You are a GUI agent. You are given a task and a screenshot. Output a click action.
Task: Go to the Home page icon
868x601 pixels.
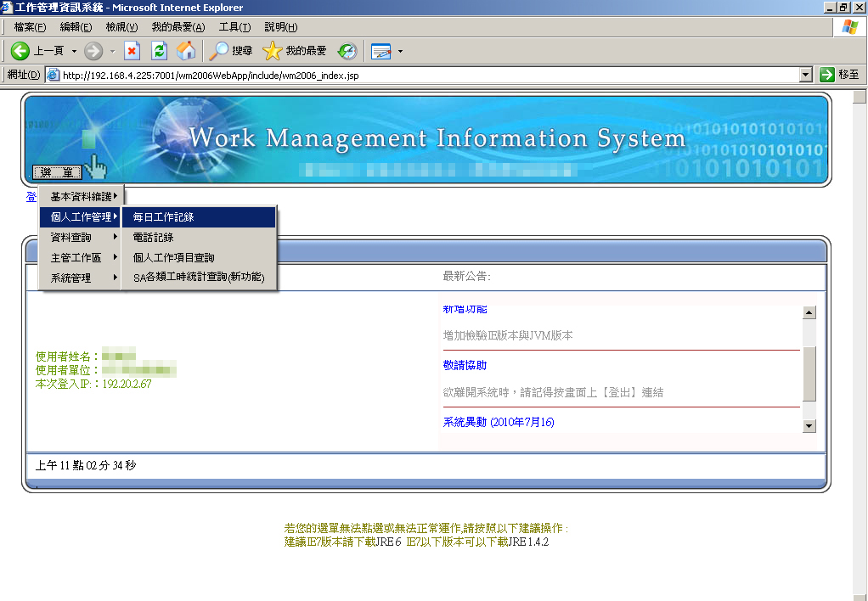point(186,51)
